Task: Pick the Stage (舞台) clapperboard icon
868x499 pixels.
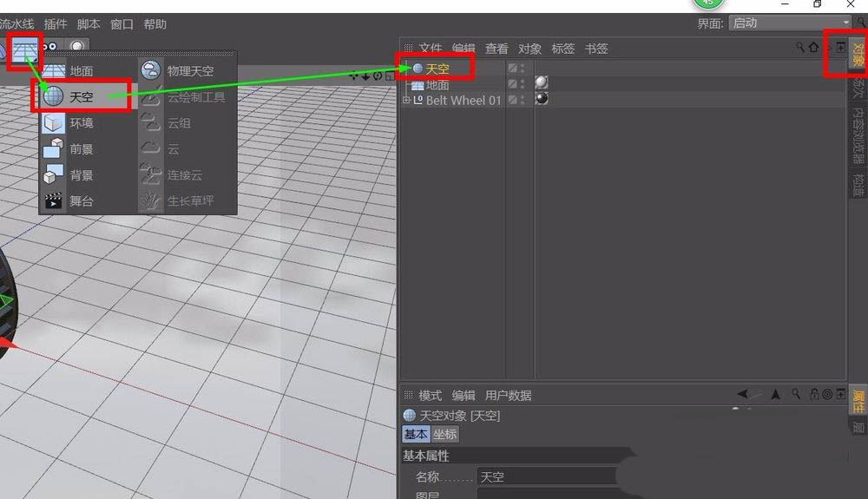Action: point(54,200)
